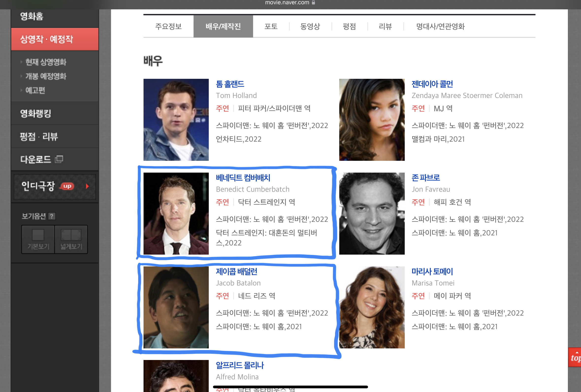Click Alfred Molina's photo thumbnail
Screen dimensions: 581x392
click(176, 376)
